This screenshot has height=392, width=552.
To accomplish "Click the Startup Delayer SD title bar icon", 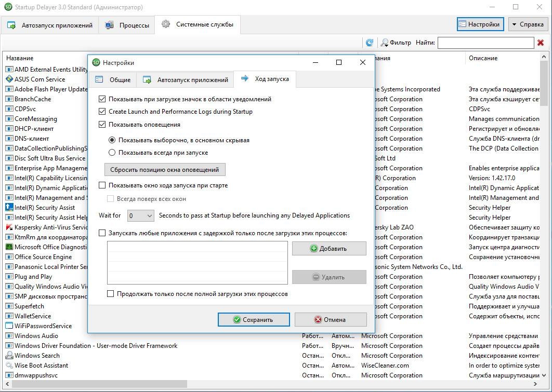I will (x=8, y=7).
